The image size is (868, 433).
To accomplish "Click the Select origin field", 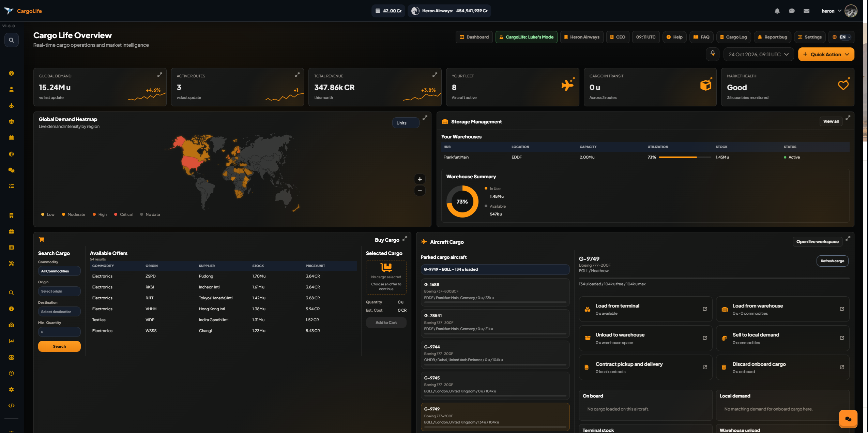I will 59,291.
